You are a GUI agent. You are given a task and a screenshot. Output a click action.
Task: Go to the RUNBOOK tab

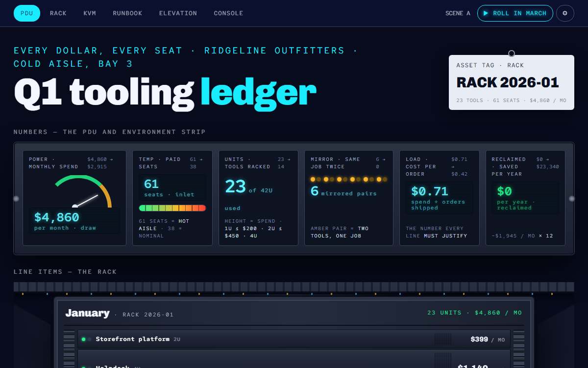[127, 13]
